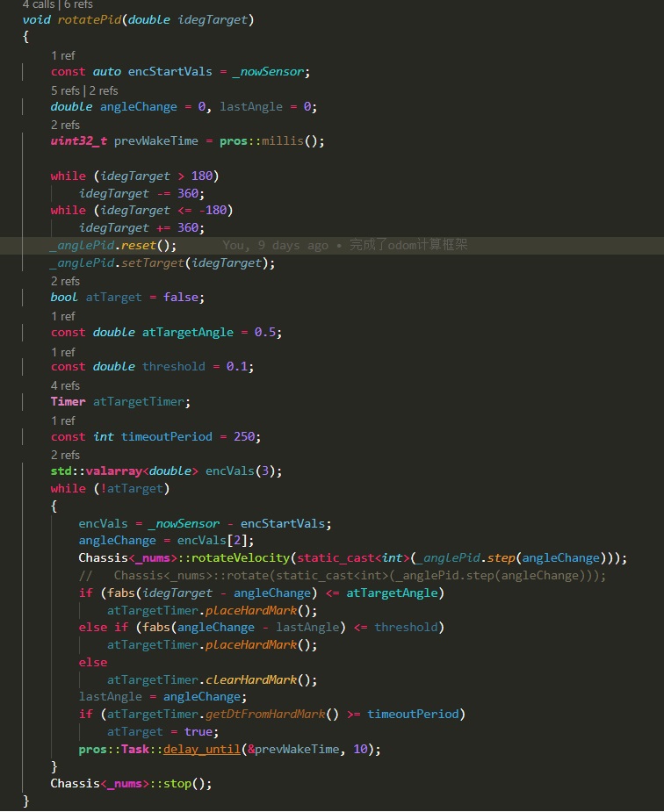Click the Timer type name
This screenshot has width=664, height=812.
68,402
